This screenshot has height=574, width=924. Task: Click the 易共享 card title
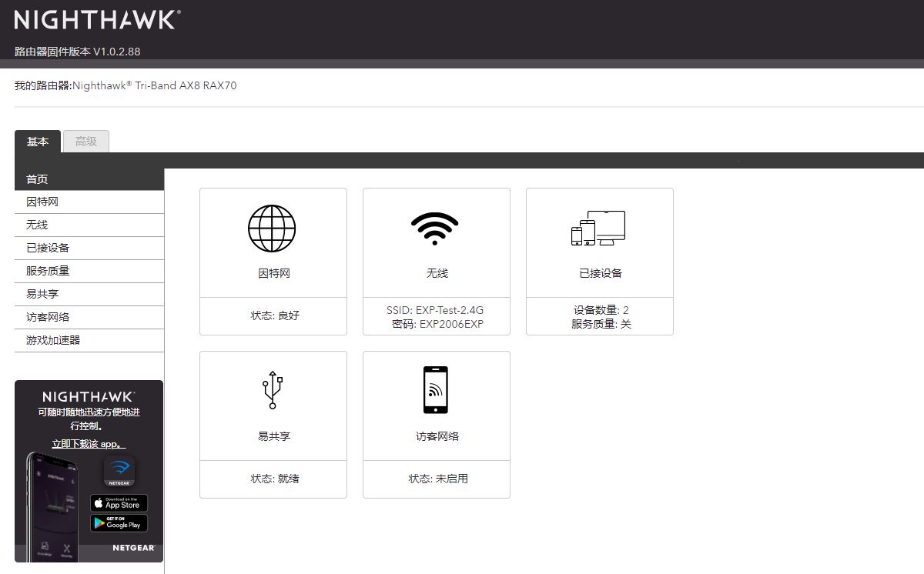(x=273, y=436)
